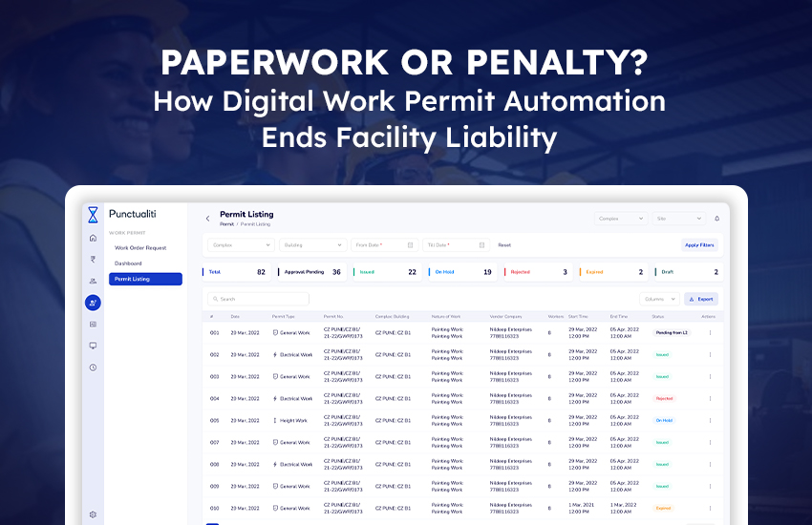This screenshot has width=812, height=525.
Task: Open Work Order Request in sidebar menu
Action: tap(140, 248)
